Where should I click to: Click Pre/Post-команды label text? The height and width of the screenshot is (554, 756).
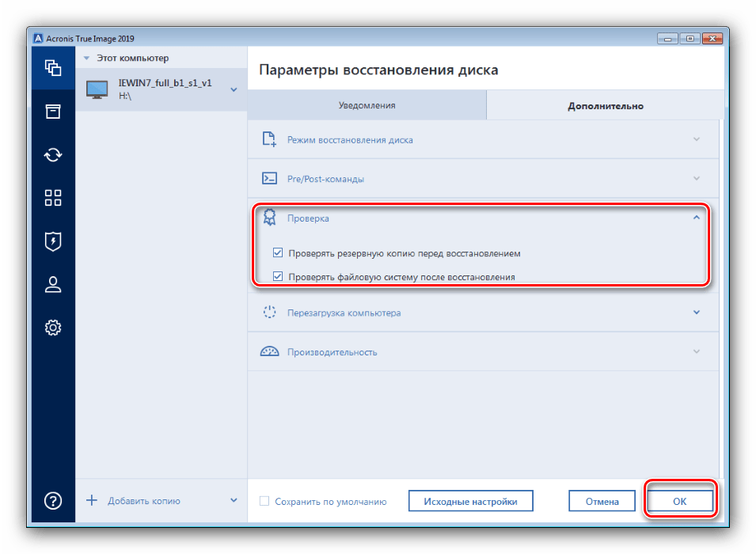pos(325,179)
